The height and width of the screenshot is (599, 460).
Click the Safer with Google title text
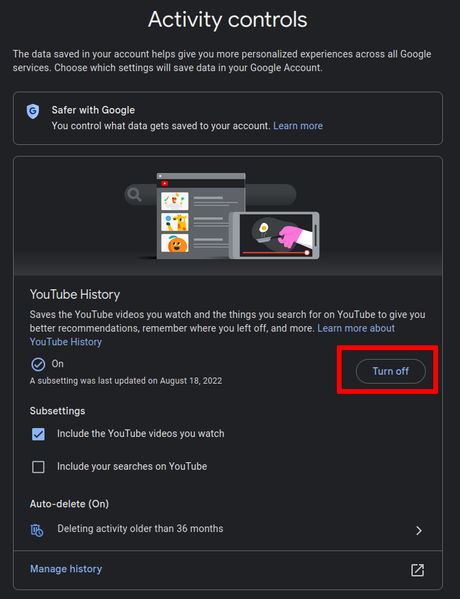pos(93,110)
